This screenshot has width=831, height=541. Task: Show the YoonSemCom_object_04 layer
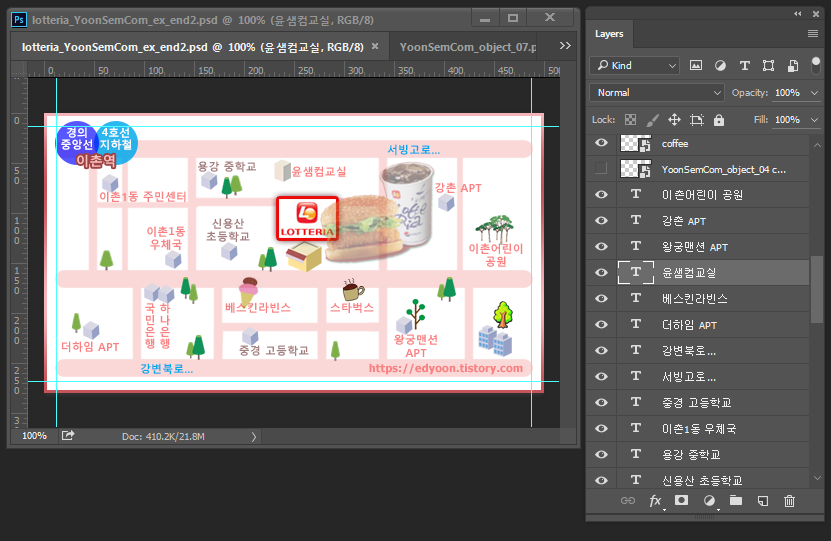[x=601, y=168]
